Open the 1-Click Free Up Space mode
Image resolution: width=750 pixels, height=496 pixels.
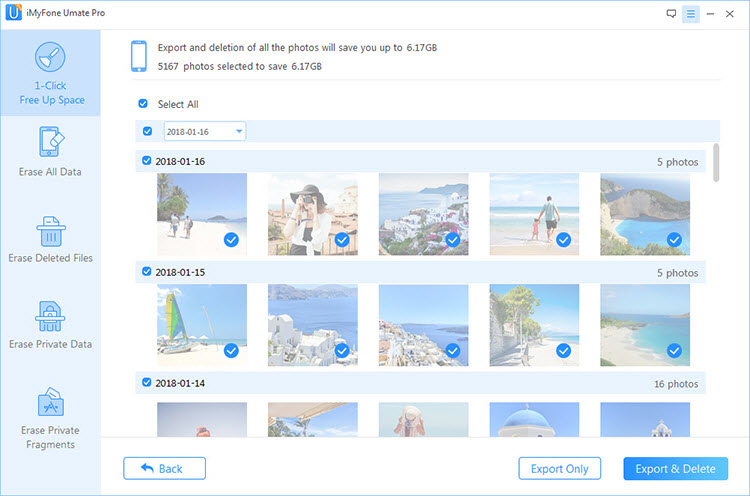pos(50,73)
